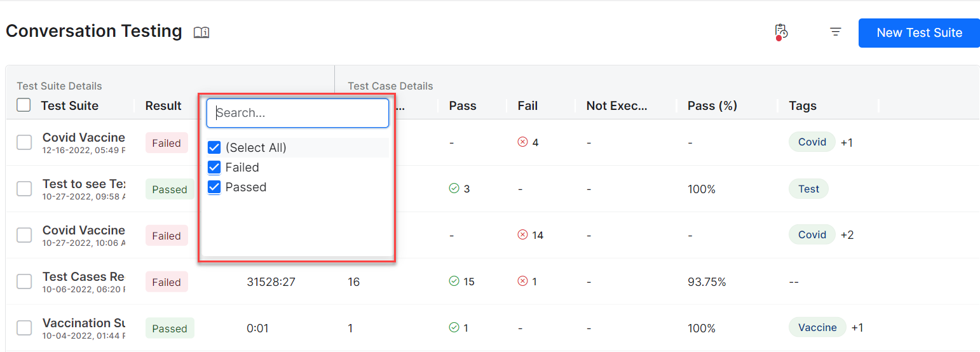Click pass icon in Vaccination row
The image size is (980, 352).
pos(454,328)
